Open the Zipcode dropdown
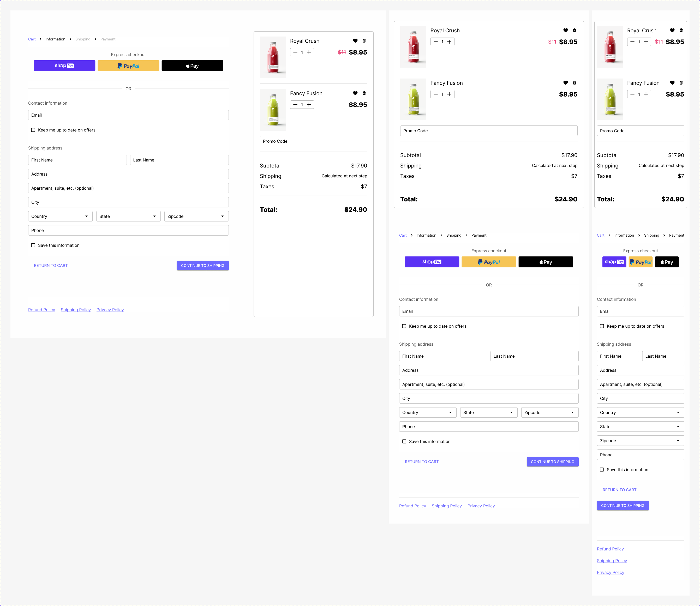The height and width of the screenshot is (606, 700). pyautogui.click(x=196, y=216)
